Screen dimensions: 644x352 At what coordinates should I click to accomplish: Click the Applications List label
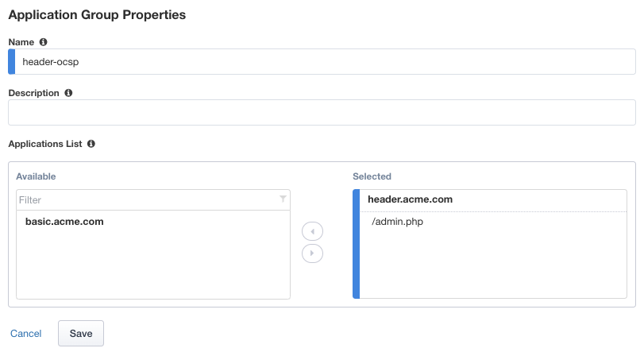tap(45, 144)
